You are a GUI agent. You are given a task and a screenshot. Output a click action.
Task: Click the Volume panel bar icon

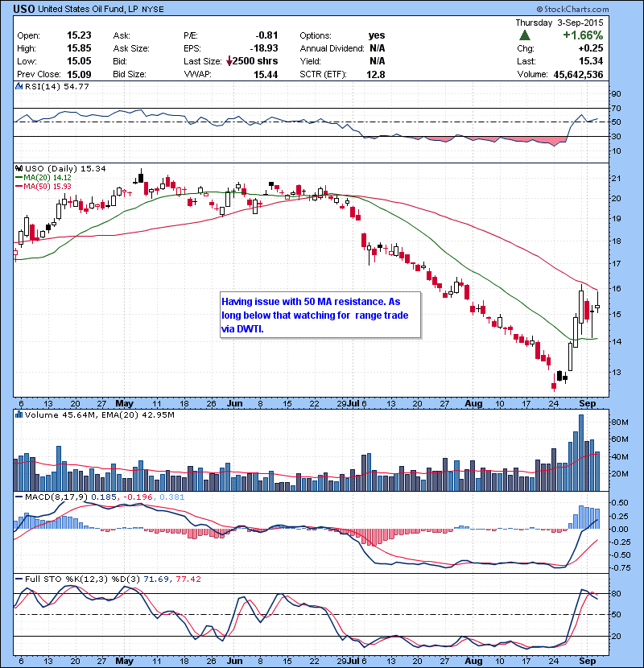(x=19, y=414)
